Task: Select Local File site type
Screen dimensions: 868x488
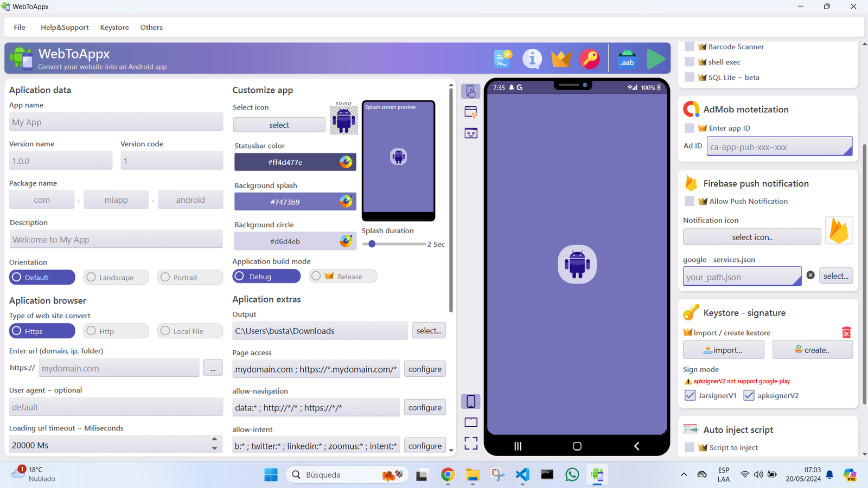Action: [x=190, y=331]
